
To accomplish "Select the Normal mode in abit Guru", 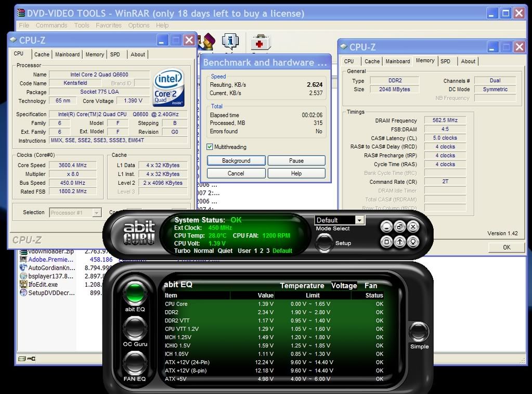I will click(203, 251).
